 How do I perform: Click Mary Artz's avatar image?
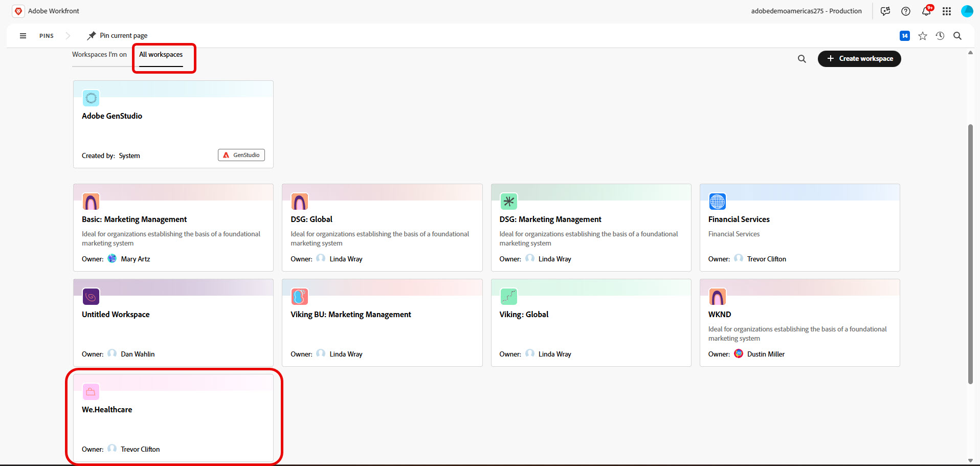tap(112, 258)
